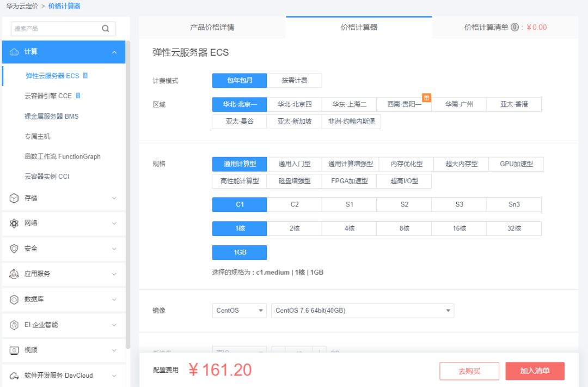Open the 价格计算清单 tab
This screenshot has height=387, width=588.
505,27
